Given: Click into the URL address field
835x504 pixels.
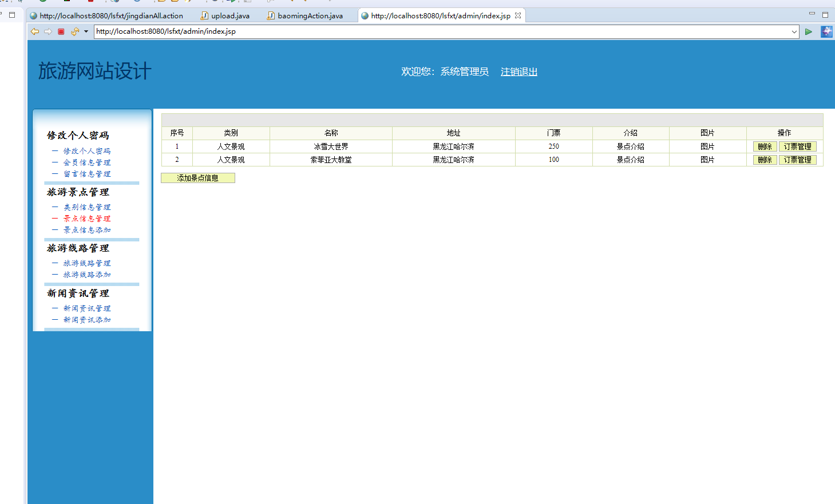Looking at the screenshot, I should tap(441, 31).
